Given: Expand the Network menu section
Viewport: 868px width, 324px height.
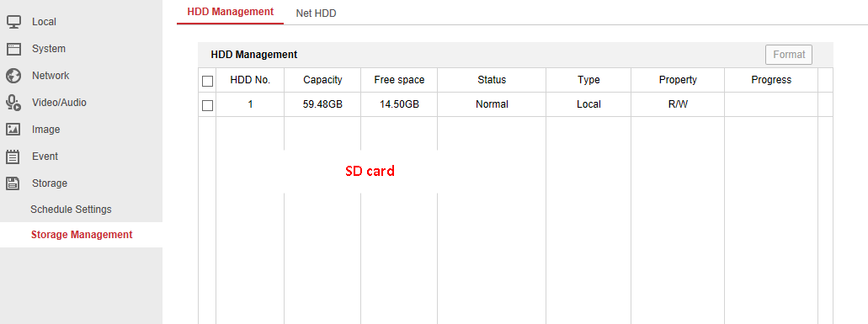Looking at the screenshot, I should [51, 76].
